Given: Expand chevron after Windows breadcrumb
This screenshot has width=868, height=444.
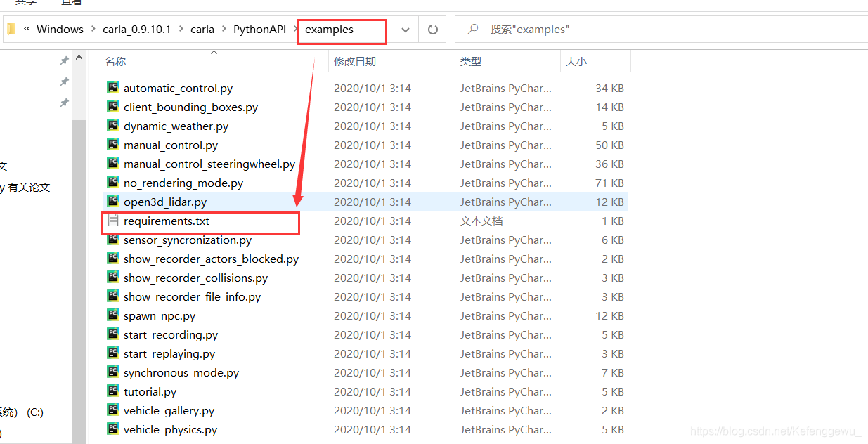Looking at the screenshot, I should (91, 30).
